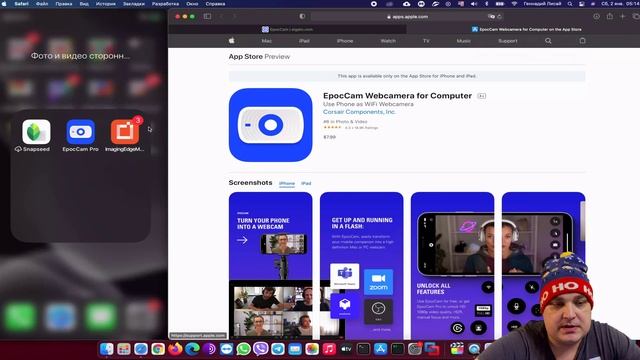Open the Правка menu
The width and height of the screenshot is (640, 360).
pyautogui.click(x=64, y=4)
